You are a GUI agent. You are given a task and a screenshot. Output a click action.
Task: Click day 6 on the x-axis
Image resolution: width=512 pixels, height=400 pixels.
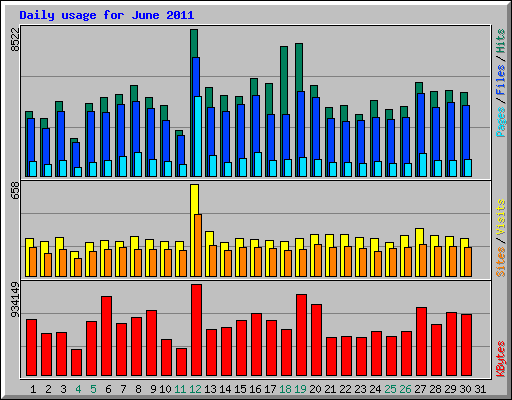pyautogui.click(x=108, y=389)
